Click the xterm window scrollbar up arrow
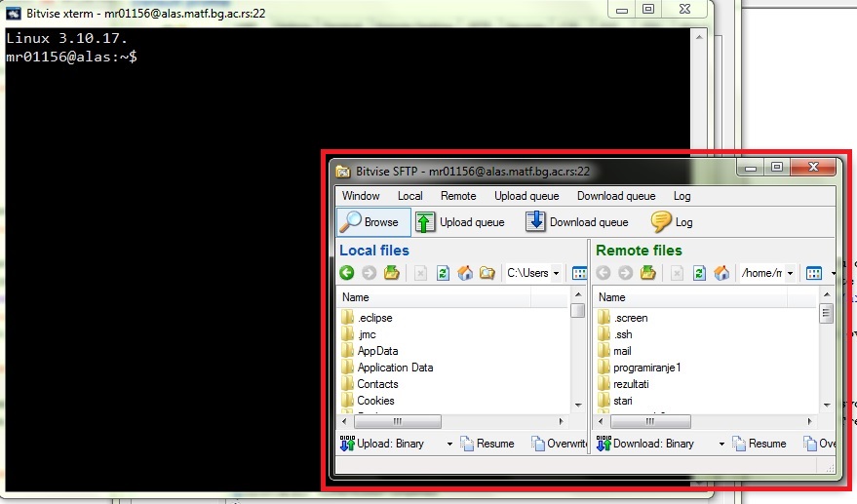 pyautogui.click(x=699, y=37)
